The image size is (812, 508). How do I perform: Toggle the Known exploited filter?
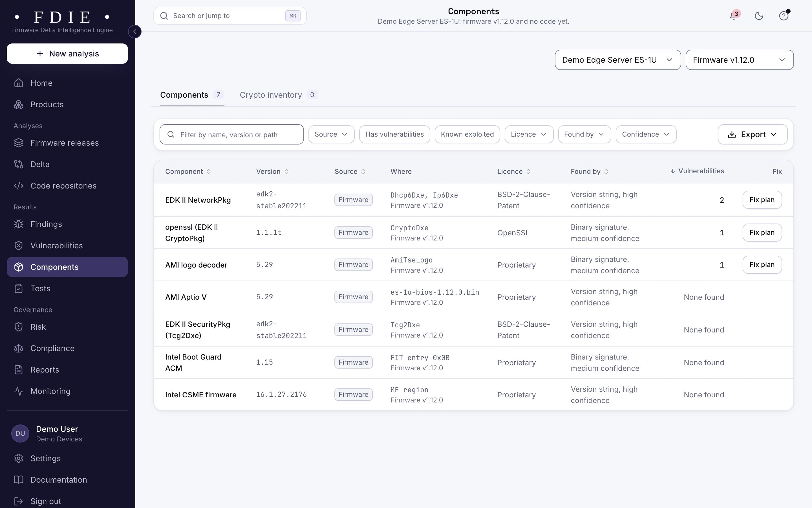coord(467,134)
